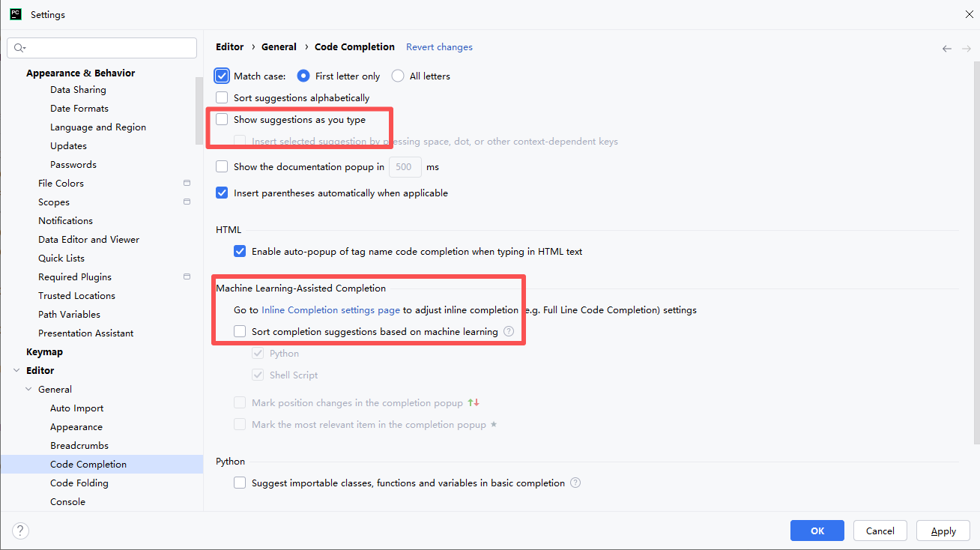
Task: Open Data Sharing settings
Action: (x=78, y=89)
